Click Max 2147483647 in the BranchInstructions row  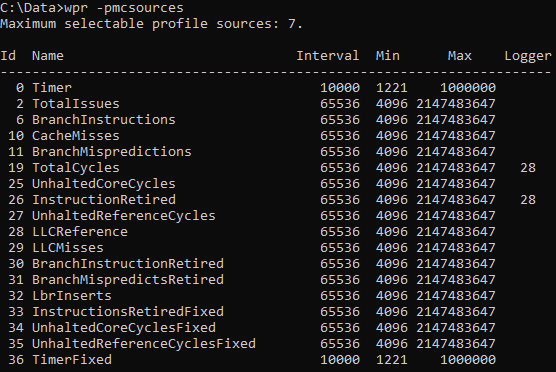(x=456, y=120)
